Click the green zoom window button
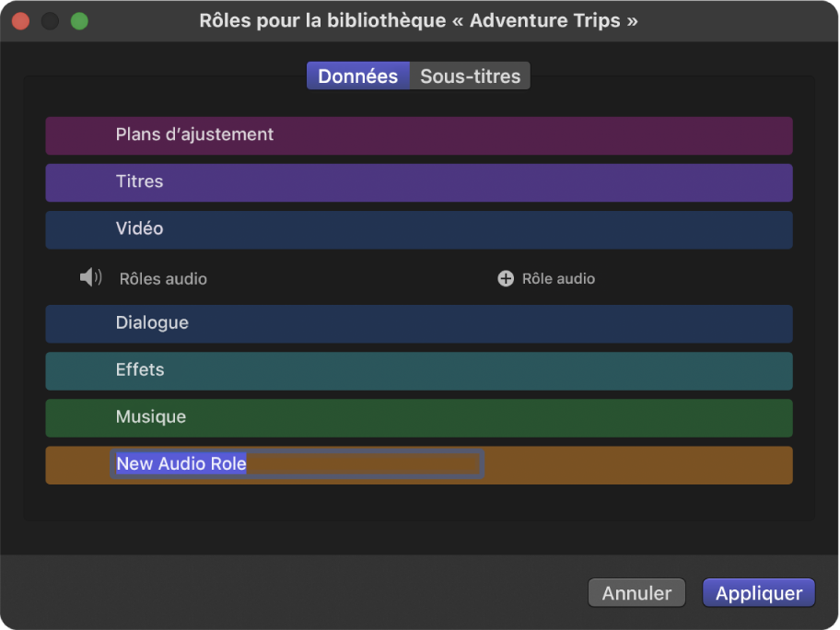Image resolution: width=840 pixels, height=630 pixels. tap(79, 21)
